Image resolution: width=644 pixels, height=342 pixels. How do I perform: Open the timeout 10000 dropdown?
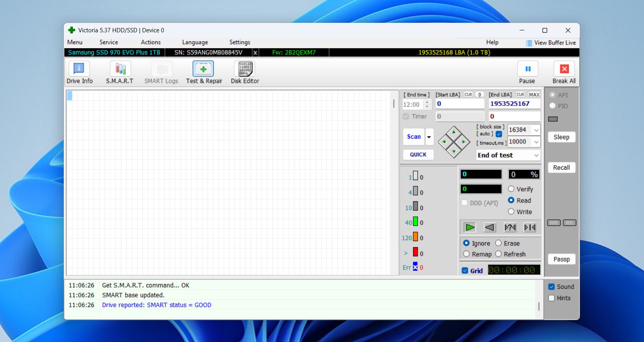[536, 142]
